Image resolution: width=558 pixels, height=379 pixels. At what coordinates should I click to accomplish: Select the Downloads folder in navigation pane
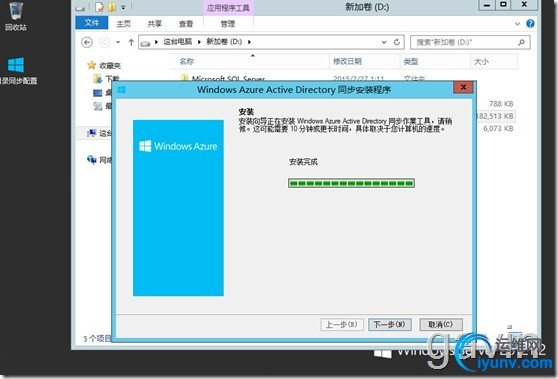point(106,79)
